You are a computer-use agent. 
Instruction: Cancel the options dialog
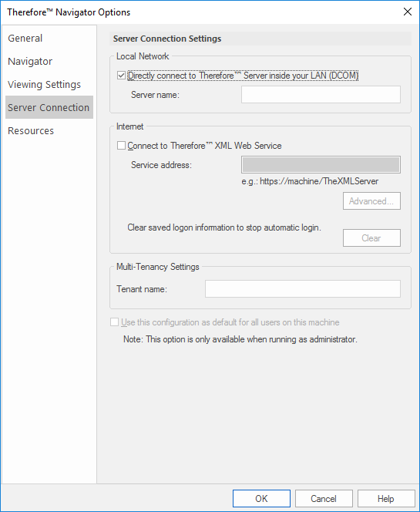(324, 499)
